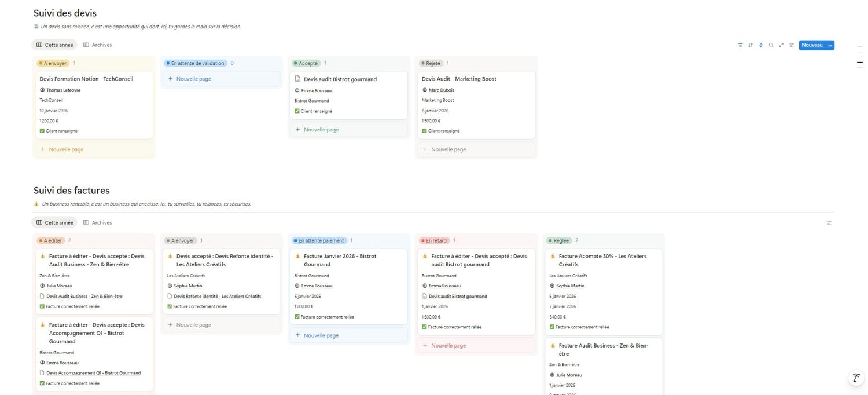868x395 pixels.
Task: Click the sort arrows icon in devis toolbar
Action: point(751,45)
